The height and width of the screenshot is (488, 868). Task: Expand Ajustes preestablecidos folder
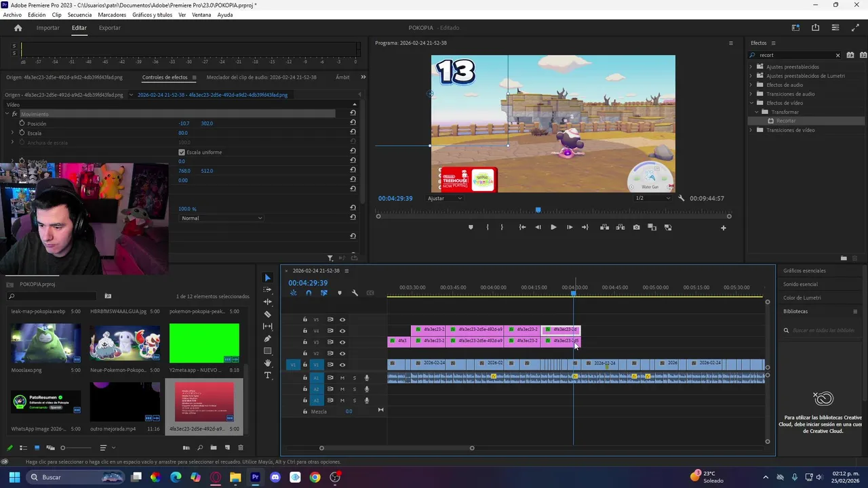coord(751,67)
